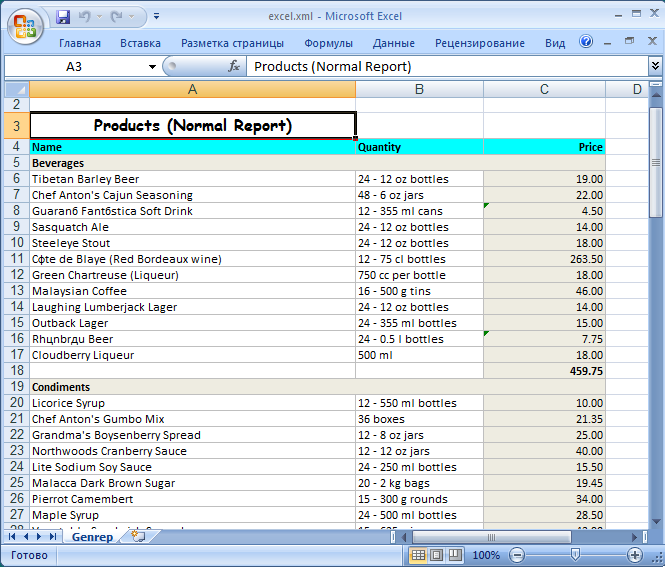This screenshot has height=567, width=665.
Task: Zoom out with the minus button
Action: coord(517,555)
